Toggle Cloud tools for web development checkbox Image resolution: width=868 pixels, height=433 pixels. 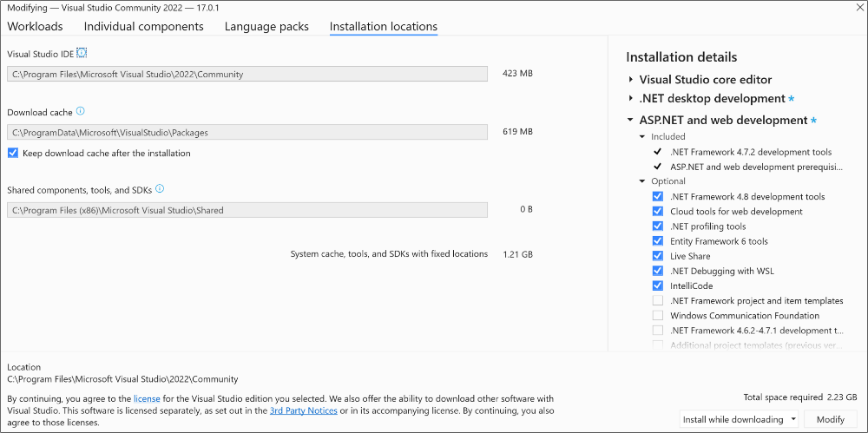click(658, 212)
